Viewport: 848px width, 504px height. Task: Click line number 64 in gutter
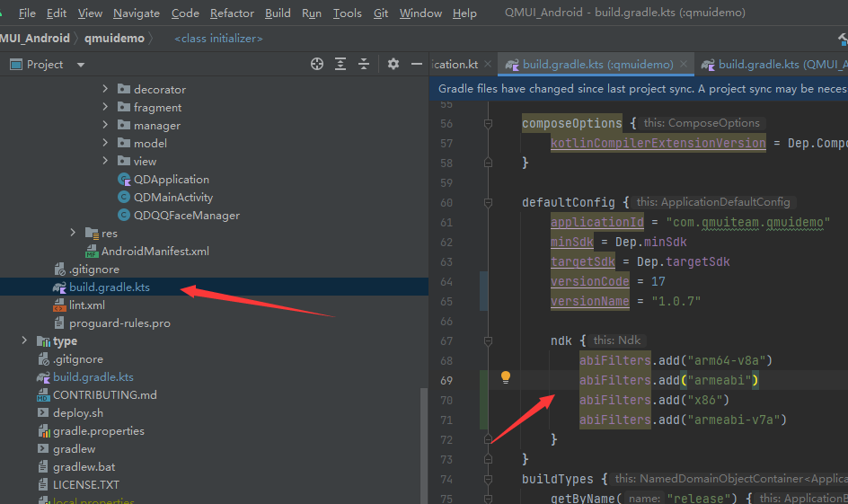[446, 282]
